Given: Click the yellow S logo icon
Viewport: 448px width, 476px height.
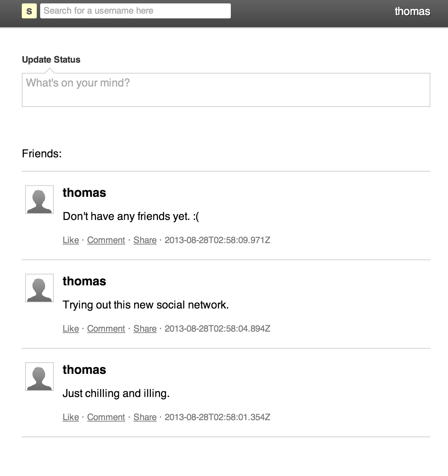Looking at the screenshot, I should (29, 11).
